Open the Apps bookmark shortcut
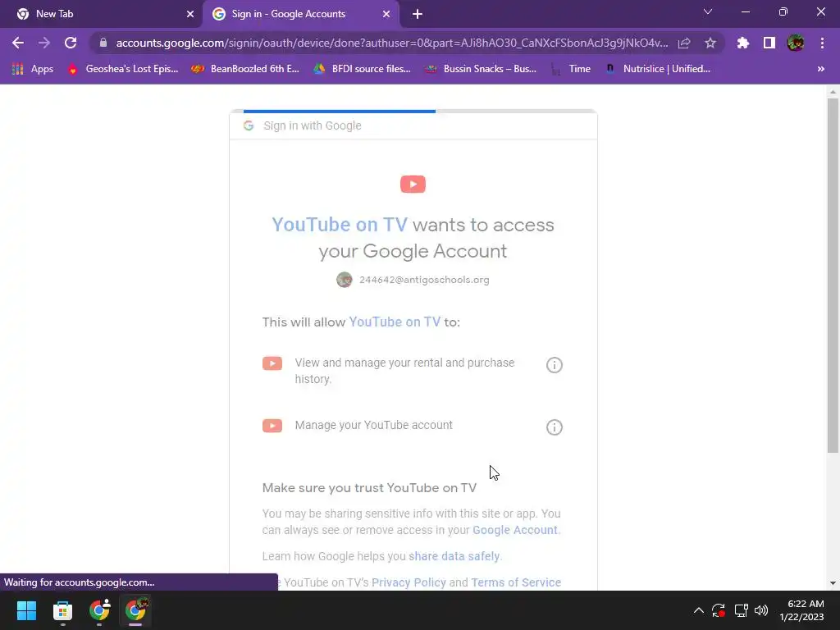This screenshot has width=840, height=630. (x=33, y=69)
